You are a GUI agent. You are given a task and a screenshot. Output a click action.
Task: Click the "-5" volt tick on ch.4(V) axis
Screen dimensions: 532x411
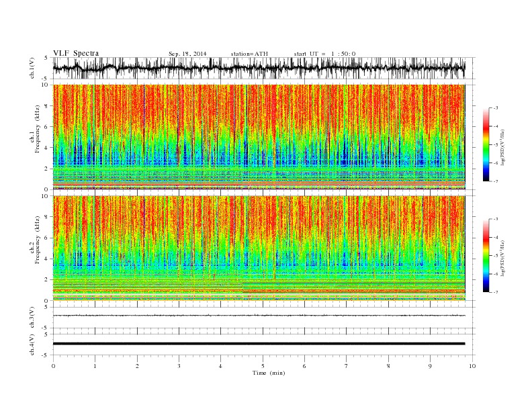[x=45, y=355]
